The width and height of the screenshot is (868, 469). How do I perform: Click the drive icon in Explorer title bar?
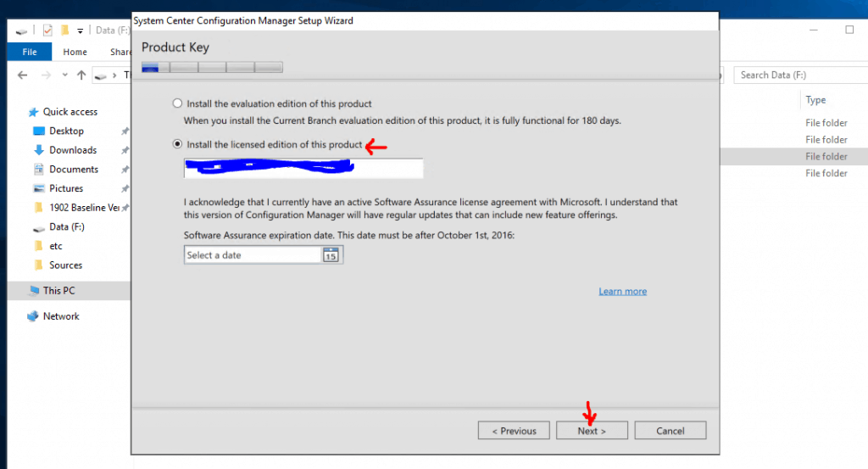pyautogui.click(x=21, y=31)
